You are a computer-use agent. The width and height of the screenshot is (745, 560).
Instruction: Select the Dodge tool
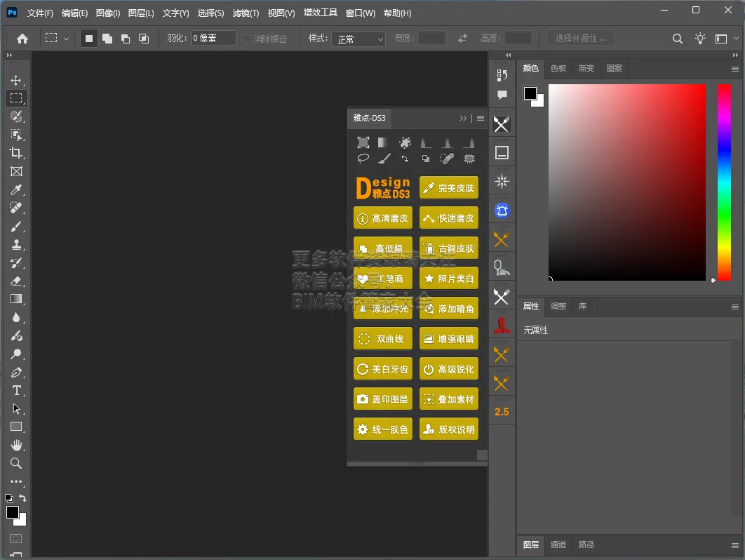[x=16, y=354]
